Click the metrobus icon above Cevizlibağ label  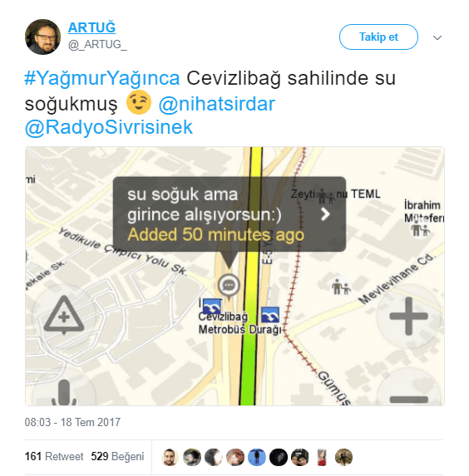[x=212, y=306]
